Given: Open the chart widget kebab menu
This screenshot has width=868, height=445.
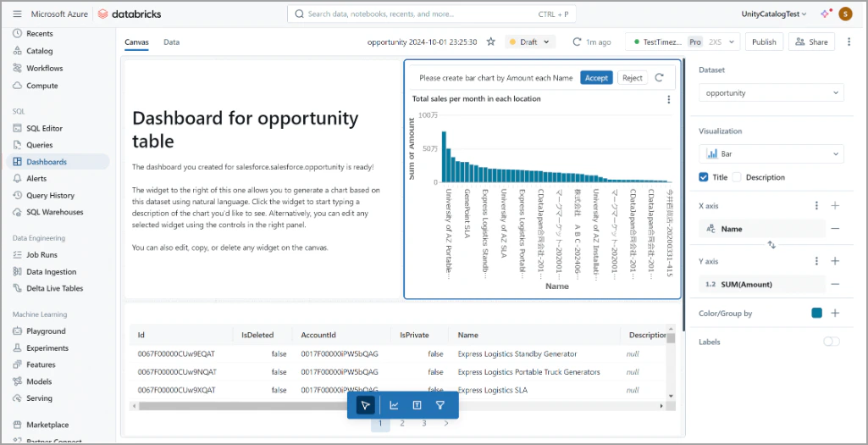Looking at the screenshot, I should [x=669, y=99].
